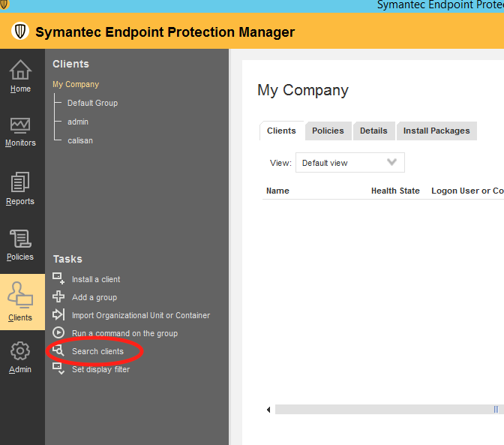The height and width of the screenshot is (445, 504).
Task: Open the Reports section icon
Action: tap(20, 182)
